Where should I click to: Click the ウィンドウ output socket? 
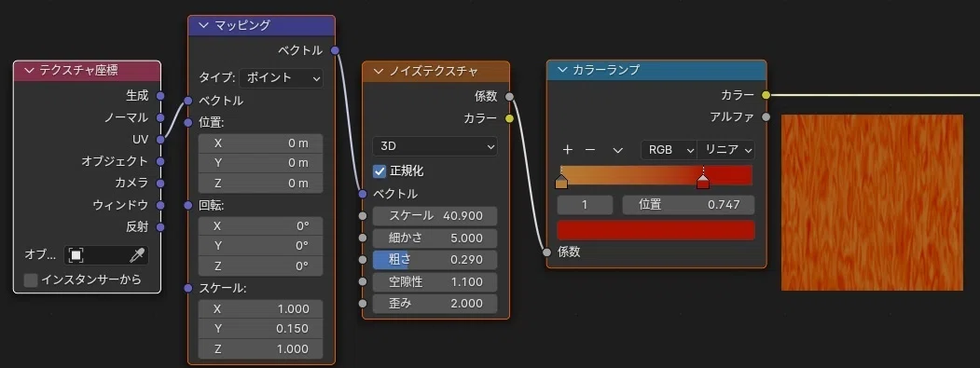tap(160, 205)
